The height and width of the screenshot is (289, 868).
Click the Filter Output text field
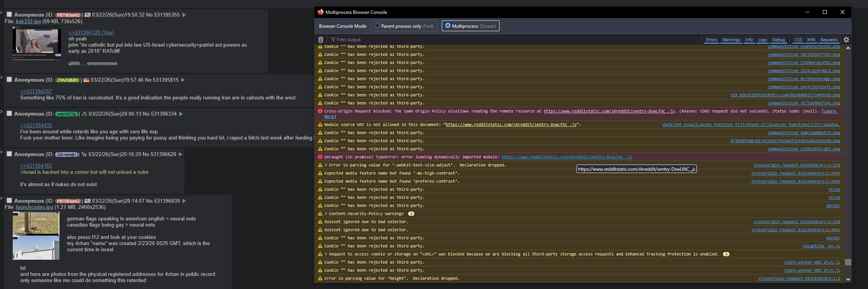(515, 40)
